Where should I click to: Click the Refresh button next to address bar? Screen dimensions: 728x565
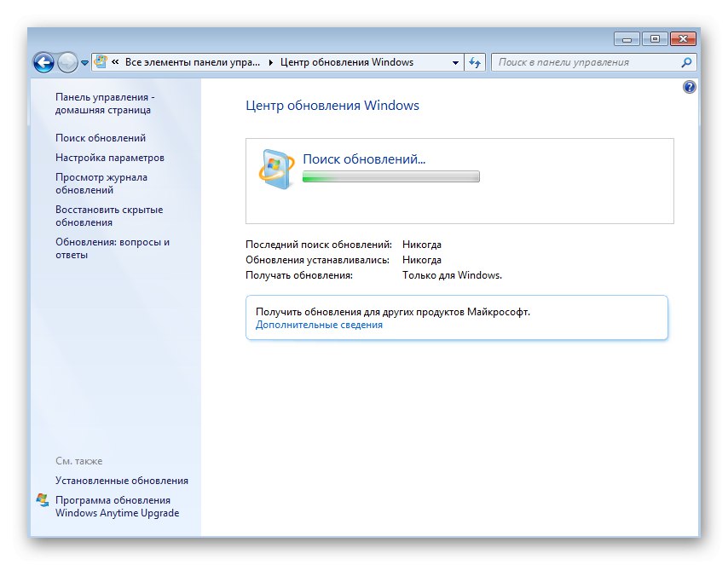[x=475, y=62]
